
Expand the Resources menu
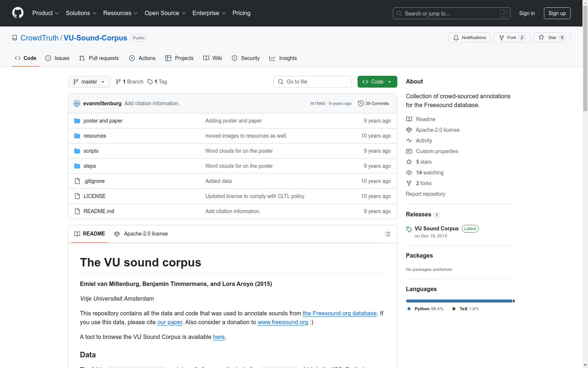click(121, 13)
